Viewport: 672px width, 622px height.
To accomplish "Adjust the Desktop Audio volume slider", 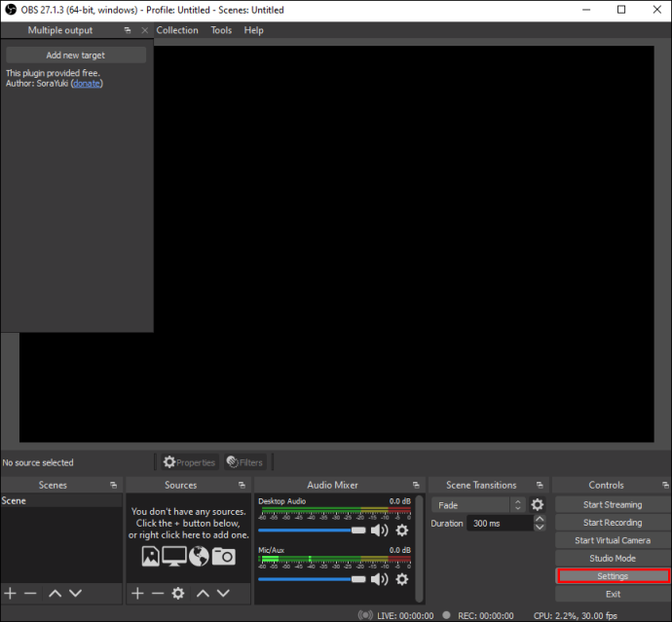I will pos(312,531).
